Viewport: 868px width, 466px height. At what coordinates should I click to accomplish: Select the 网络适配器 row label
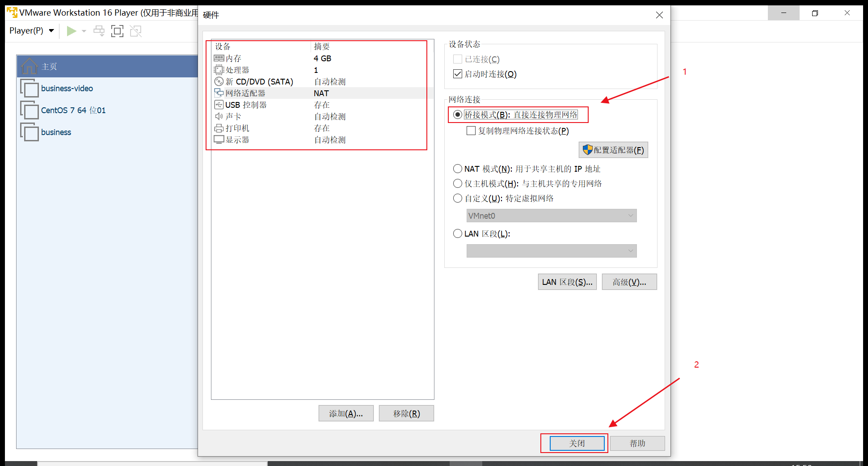pyautogui.click(x=245, y=93)
